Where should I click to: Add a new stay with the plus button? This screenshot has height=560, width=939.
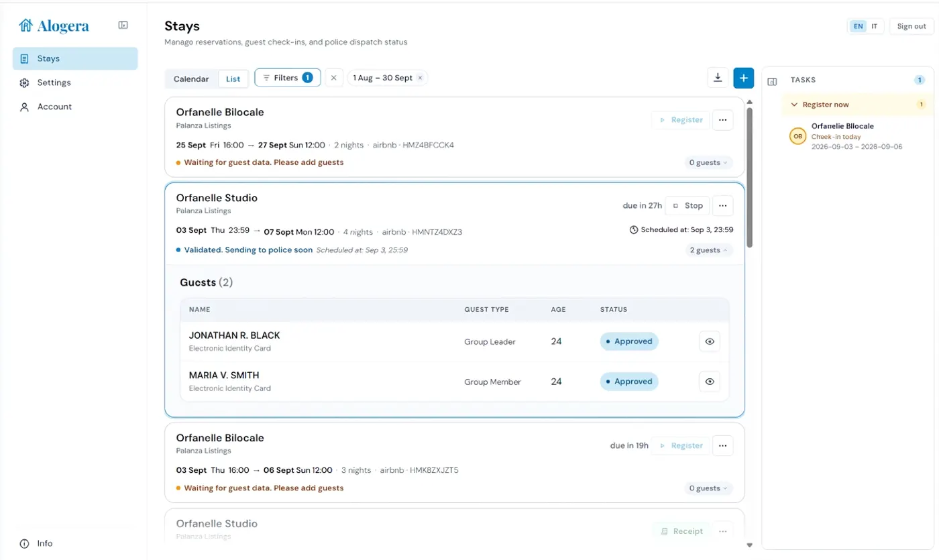pyautogui.click(x=743, y=78)
